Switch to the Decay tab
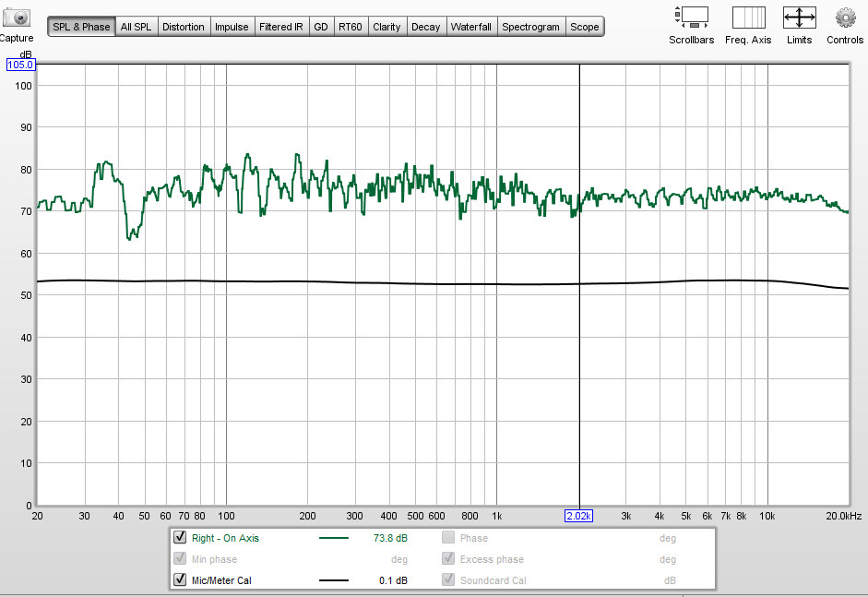The image size is (868, 597). pyautogui.click(x=425, y=27)
